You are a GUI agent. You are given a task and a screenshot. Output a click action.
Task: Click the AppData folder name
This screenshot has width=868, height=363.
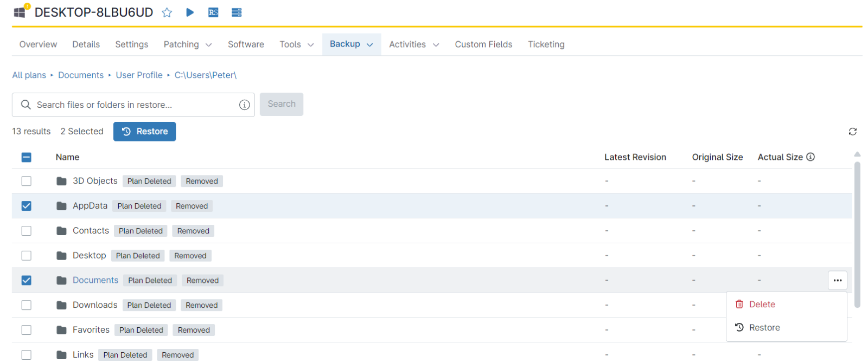pos(90,206)
